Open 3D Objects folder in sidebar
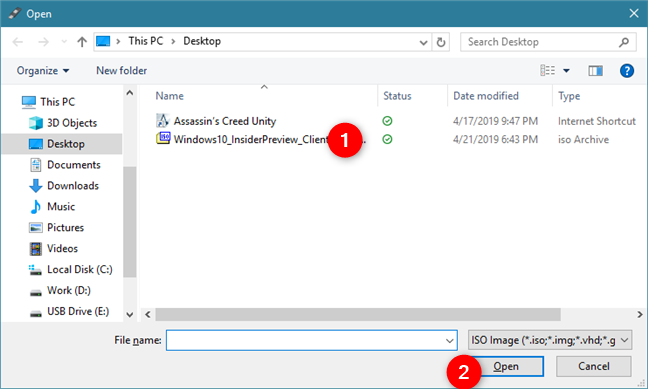This screenshot has height=389, width=648. [x=63, y=123]
